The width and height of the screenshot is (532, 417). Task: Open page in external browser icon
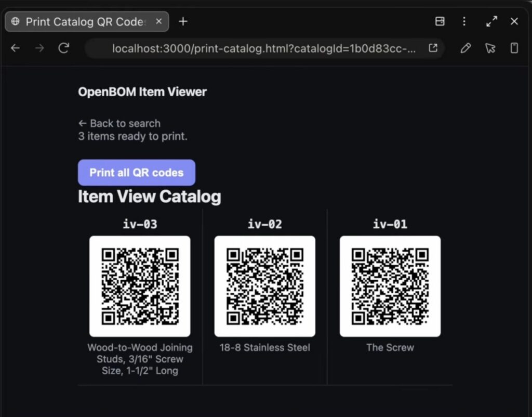[x=433, y=48]
